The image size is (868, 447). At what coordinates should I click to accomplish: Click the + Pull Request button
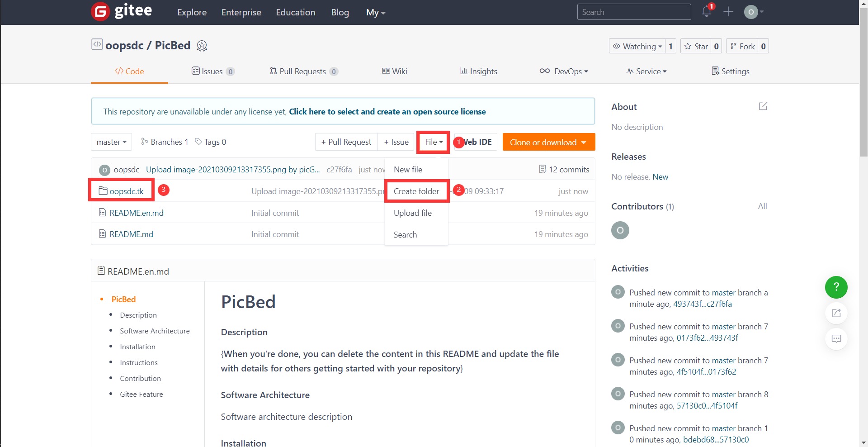pyautogui.click(x=346, y=142)
